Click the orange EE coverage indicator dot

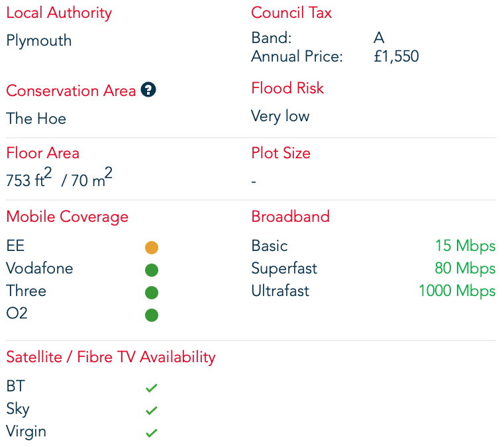pos(152,248)
